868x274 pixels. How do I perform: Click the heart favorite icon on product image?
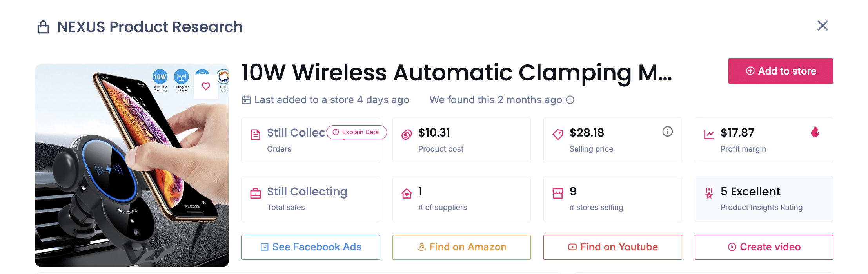click(206, 86)
